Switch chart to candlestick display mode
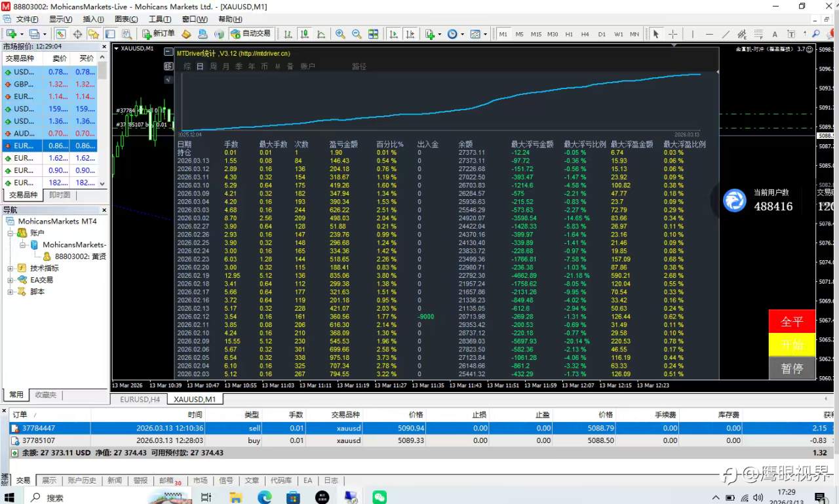This screenshot has width=839, height=504. pos(304,34)
